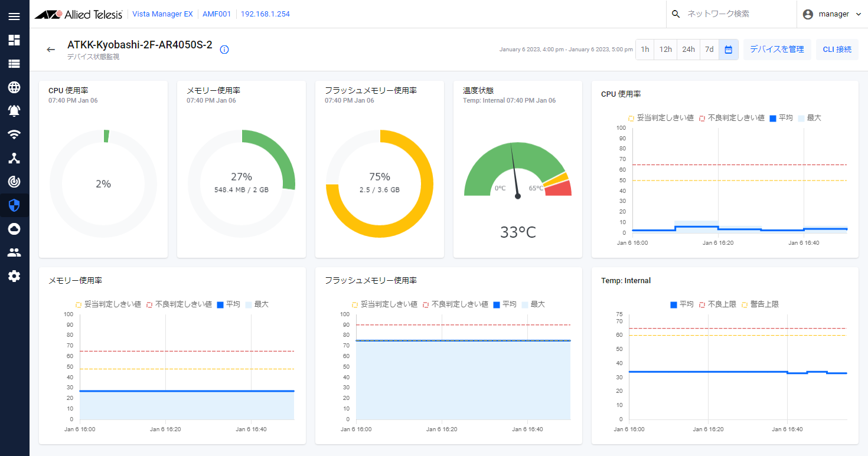The image size is (868, 456).
Task: Open the calendar date range picker
Action: point(728,50)
